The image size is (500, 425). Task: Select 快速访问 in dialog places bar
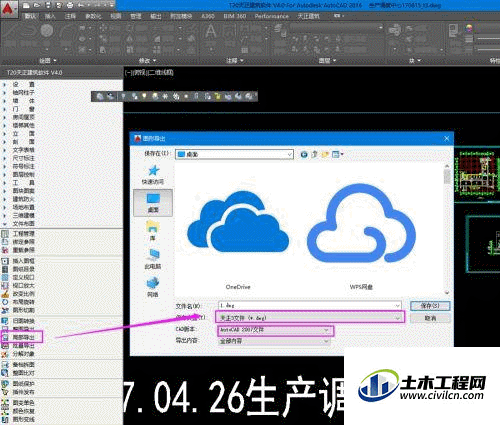coord(153,174)
